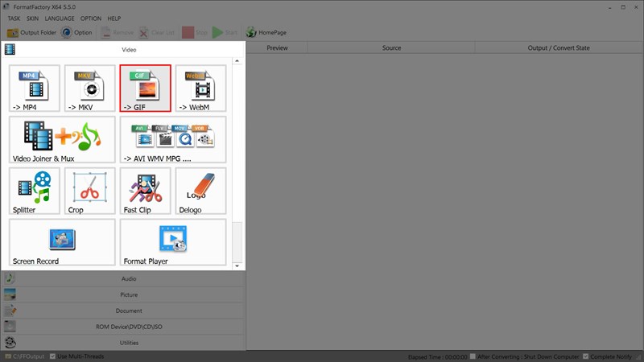Viewport: 644px width, 362px height.
Task: Open the -> MP4 converter
Action: (x=35, y=88)
